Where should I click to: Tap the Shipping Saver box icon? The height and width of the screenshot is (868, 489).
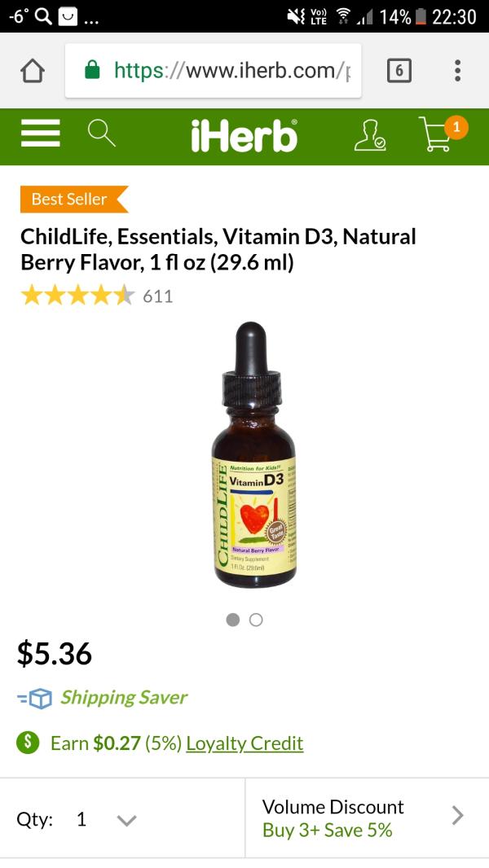34,699
